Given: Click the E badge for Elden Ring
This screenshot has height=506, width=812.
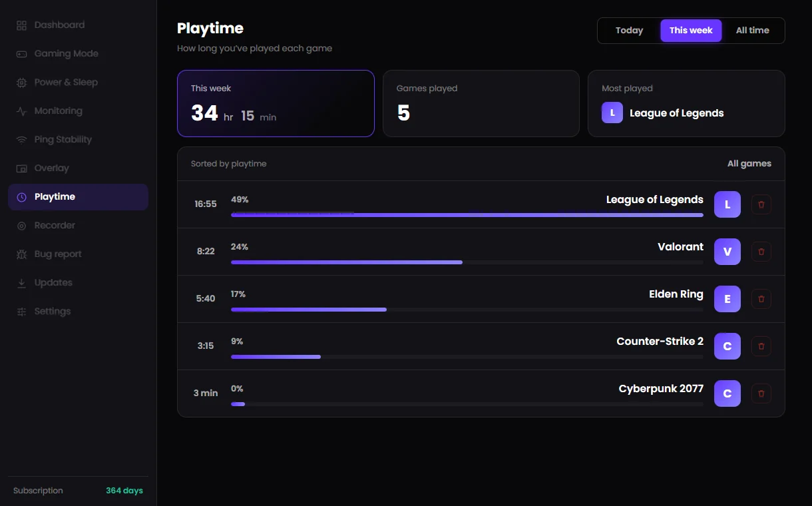Looking at the screenshot, I should click(x=727, y=299).
